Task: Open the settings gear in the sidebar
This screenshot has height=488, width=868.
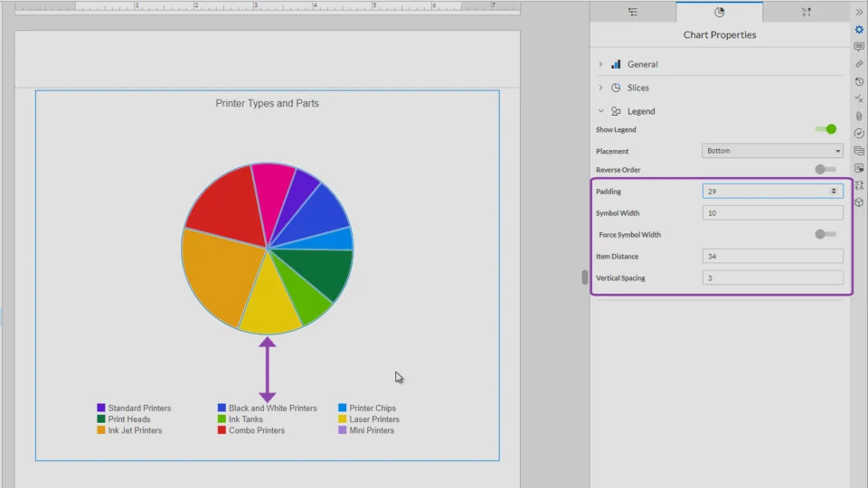Action: tap(859, 30)
